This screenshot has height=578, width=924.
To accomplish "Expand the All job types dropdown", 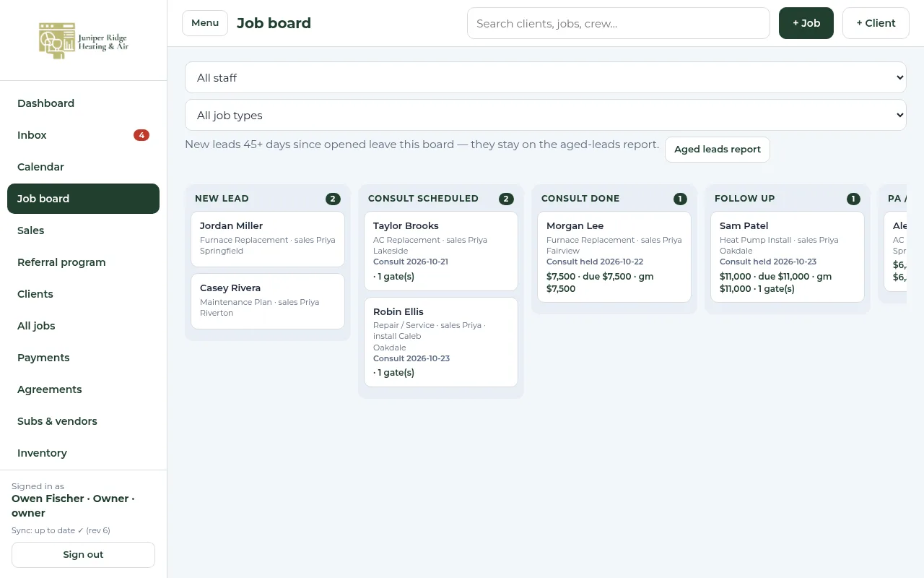I will [546, 115].
